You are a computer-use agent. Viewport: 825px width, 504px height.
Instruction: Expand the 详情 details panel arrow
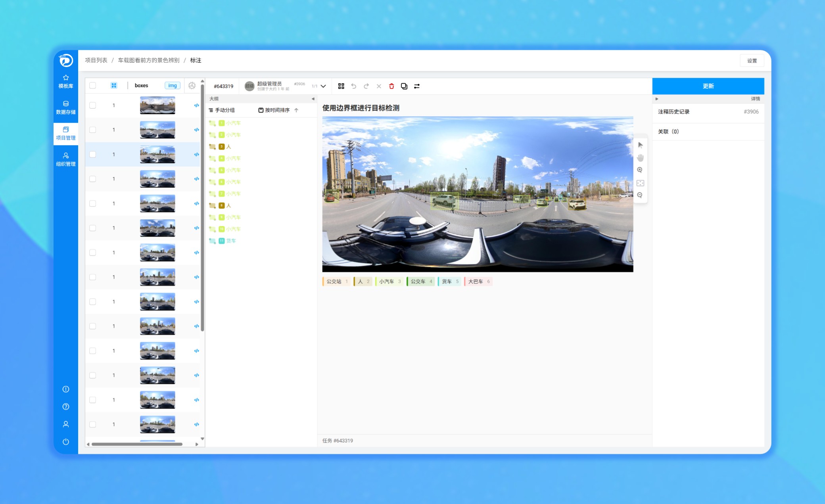point(657,99)
